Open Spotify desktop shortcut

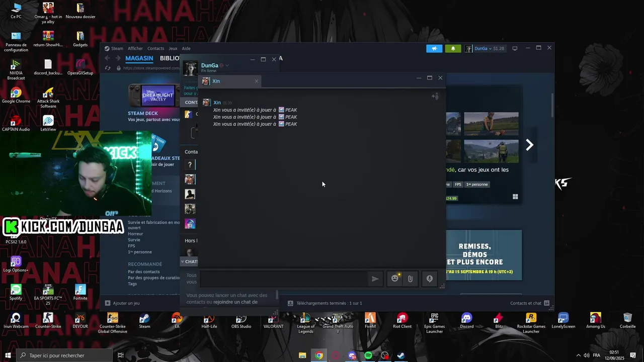(x=16, y=292)
